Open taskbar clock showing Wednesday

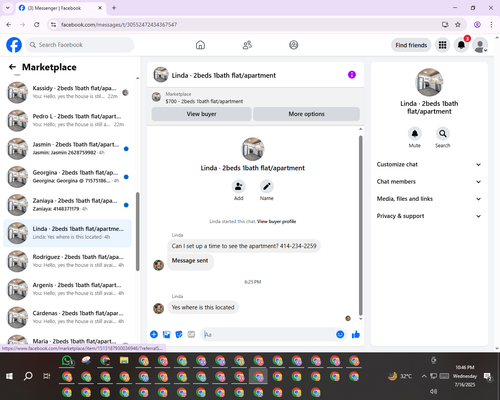click(x=465, y=376)
